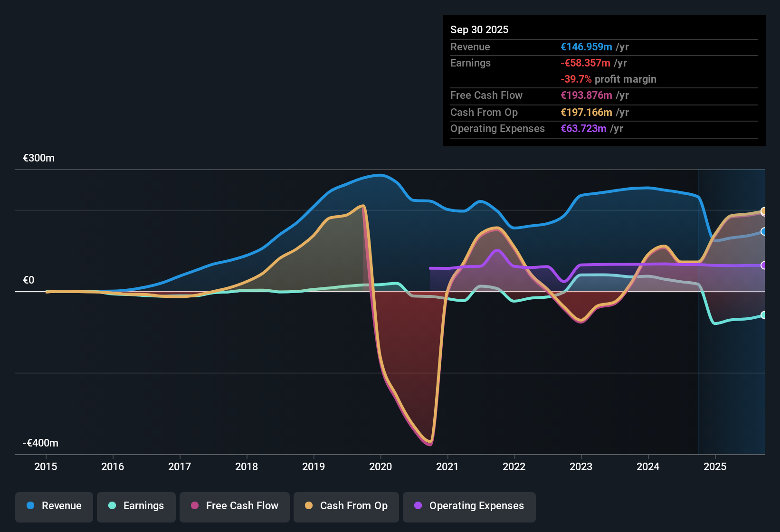
Task: Click the blue revenue line peak
Action: [380, 175]
